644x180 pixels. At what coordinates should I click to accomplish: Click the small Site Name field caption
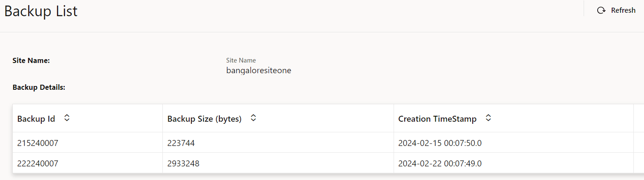coord(241,60)
